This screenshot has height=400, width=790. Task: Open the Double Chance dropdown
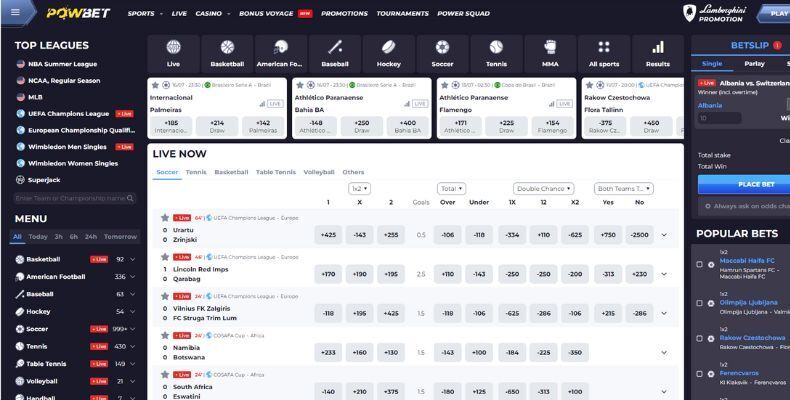coord(544,188)
